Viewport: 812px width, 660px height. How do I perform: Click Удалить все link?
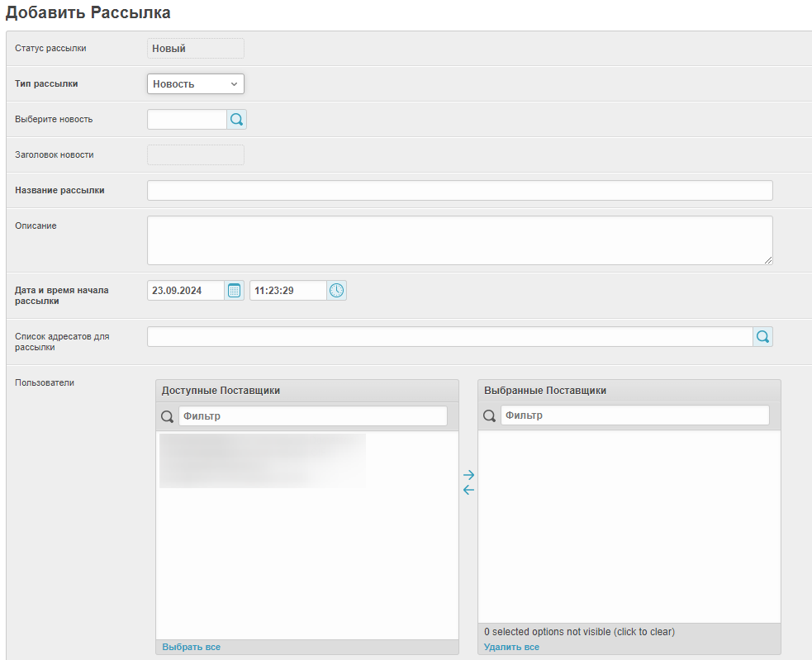click(x=511, y=647)
